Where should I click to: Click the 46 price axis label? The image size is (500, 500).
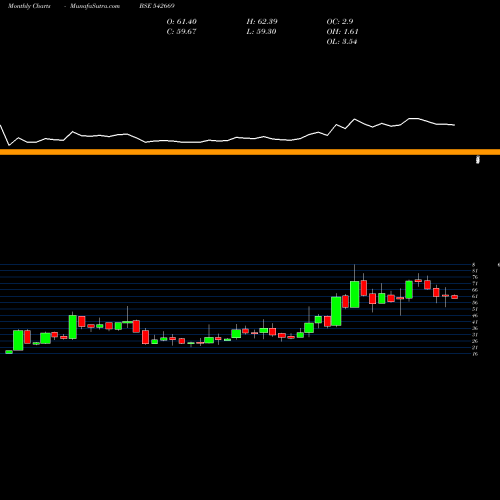(x=475, y=316)
